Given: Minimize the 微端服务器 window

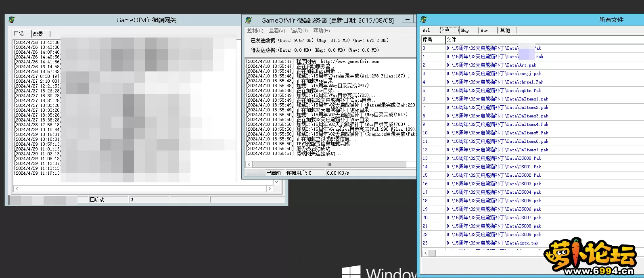Looking at the screenshot, I should 408,19.
